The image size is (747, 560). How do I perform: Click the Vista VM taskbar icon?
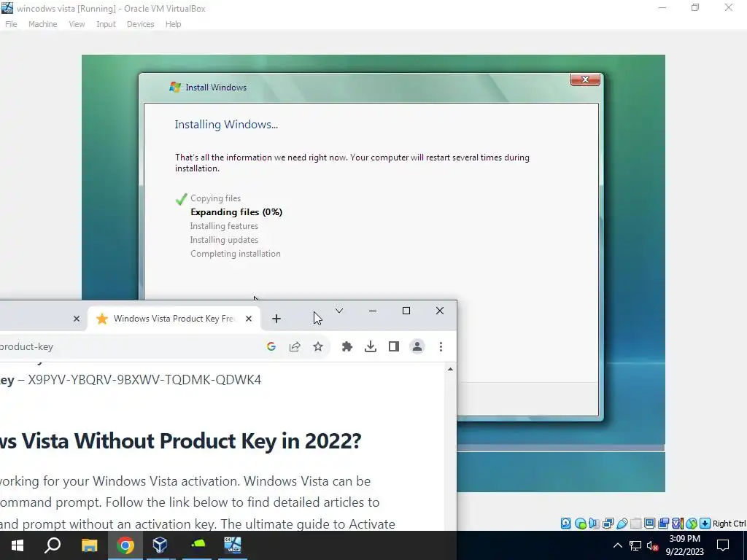233,545
